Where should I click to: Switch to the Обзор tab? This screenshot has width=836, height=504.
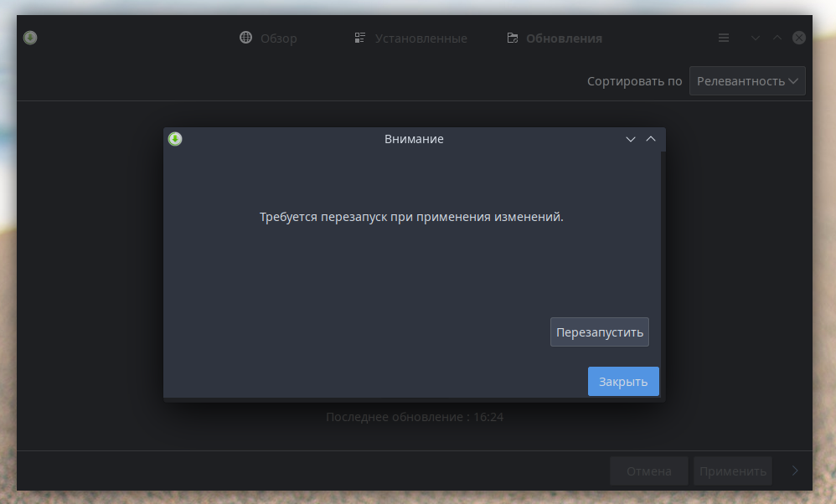tap(268, 38)
